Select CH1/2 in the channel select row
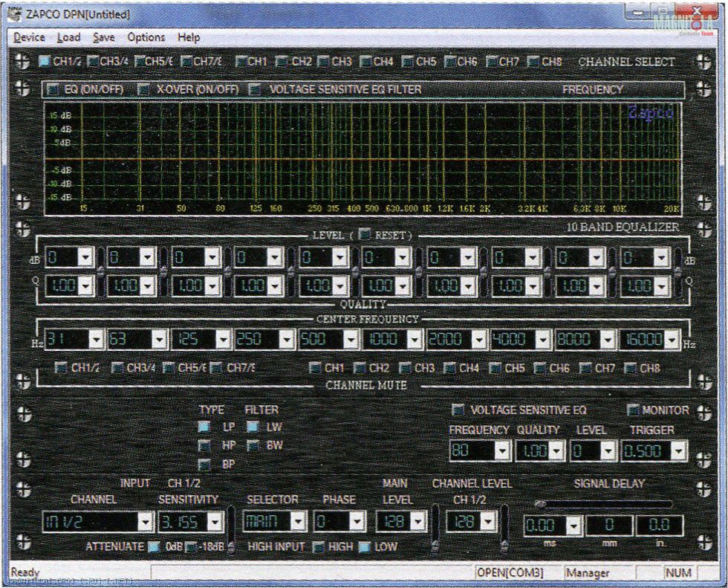Screen dimensions: 728x588 pos(45,61)
